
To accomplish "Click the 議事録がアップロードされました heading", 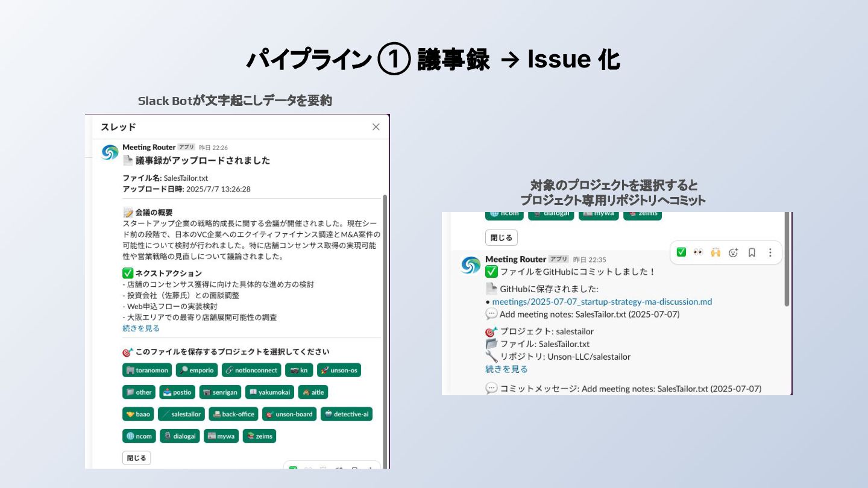I will 203,160.
